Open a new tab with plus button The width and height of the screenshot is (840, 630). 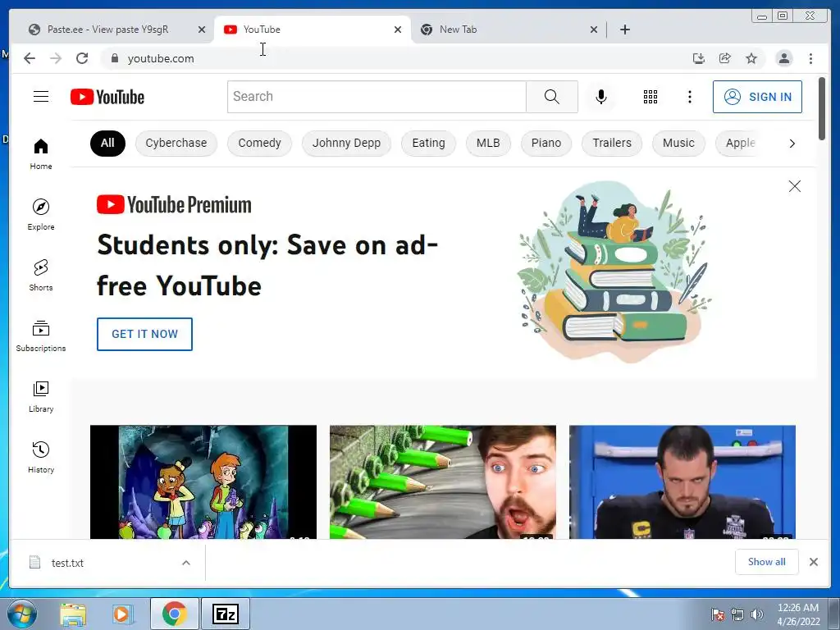point(624,30)
